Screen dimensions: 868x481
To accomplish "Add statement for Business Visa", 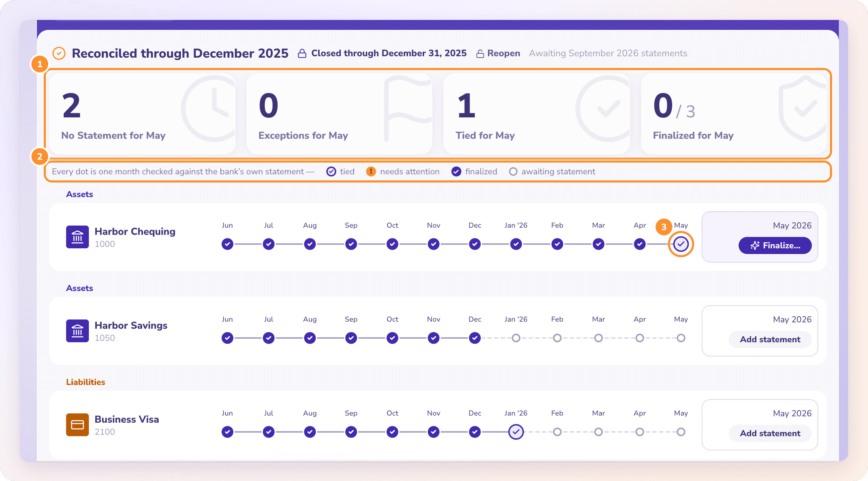I will [x=770, y=433].
